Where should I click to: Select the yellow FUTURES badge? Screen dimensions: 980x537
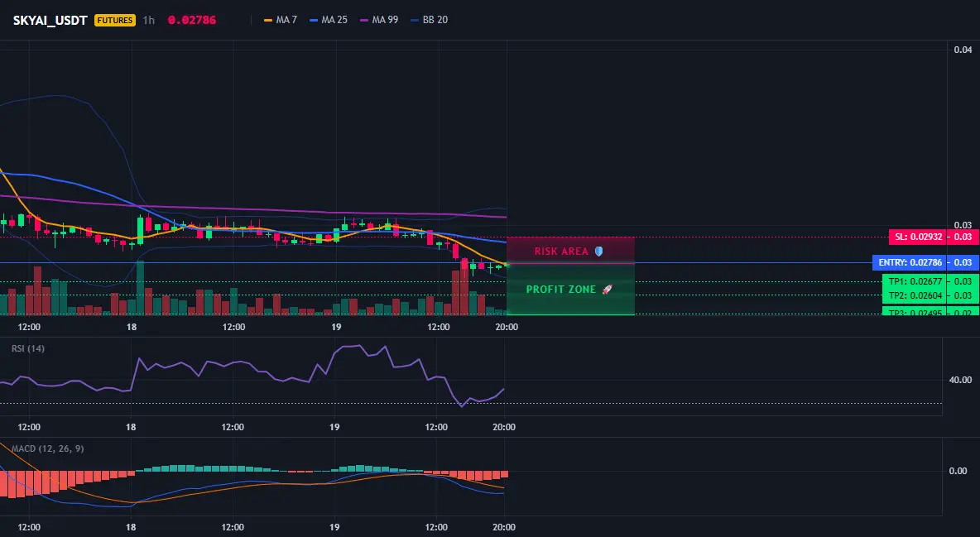click(115, 20)
